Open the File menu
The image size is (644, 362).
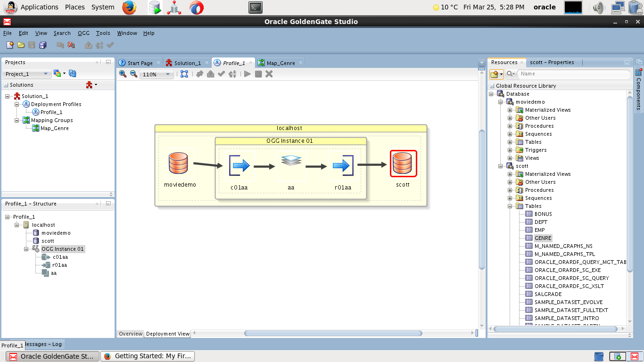click(8, 33)
